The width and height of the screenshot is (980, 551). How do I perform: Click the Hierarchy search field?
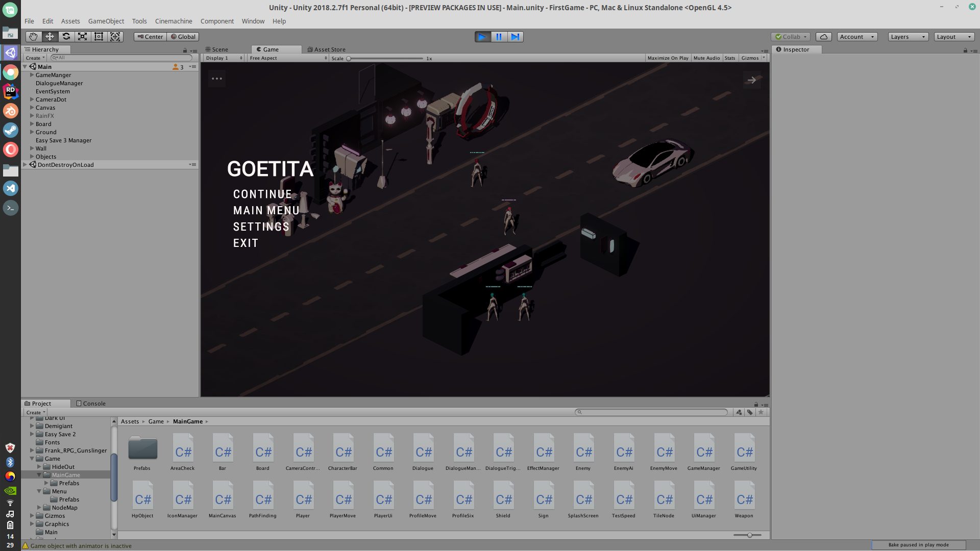tap(121, 58)
